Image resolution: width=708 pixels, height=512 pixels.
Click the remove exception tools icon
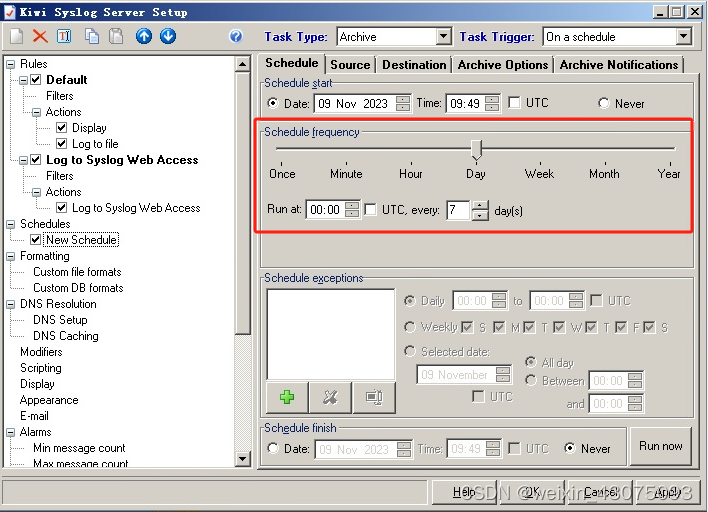click(330, 397)
